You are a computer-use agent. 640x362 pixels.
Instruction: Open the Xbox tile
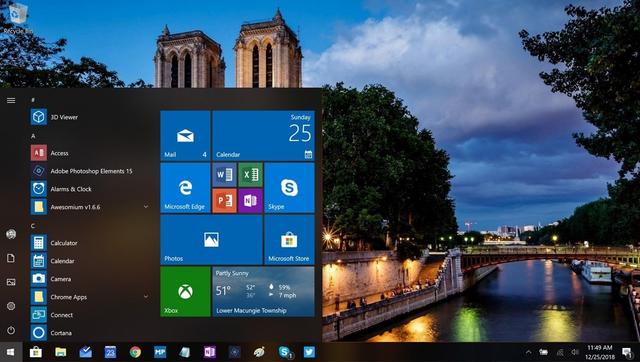click(185, 291)
